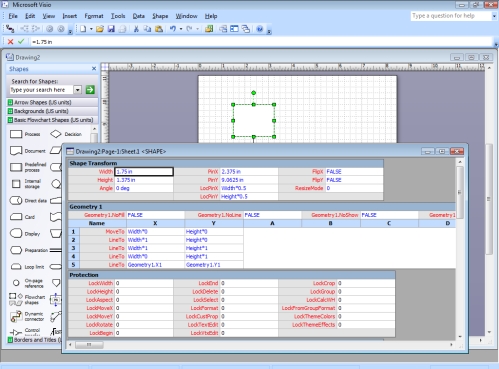
Task: Select the Width cell 1.75 in
Action: pyautogui.click(x=144, y=172)
